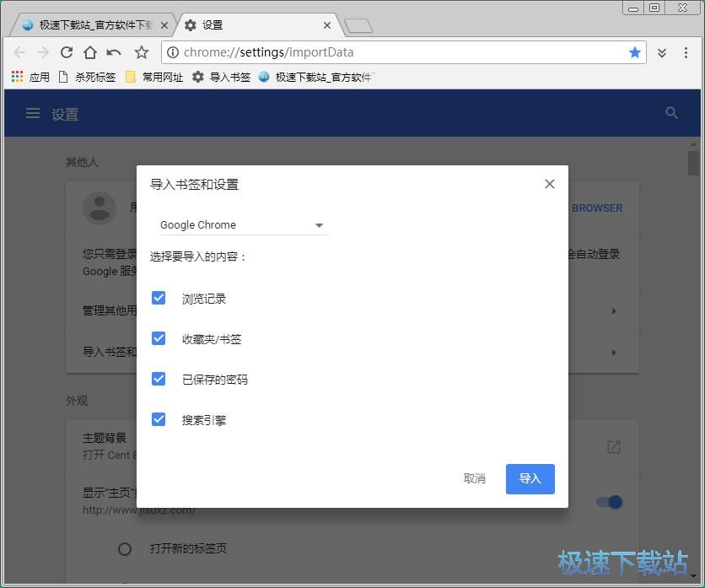Click the scrollbar down arrow
705x588 pixels.
click(x=693, y=576)
